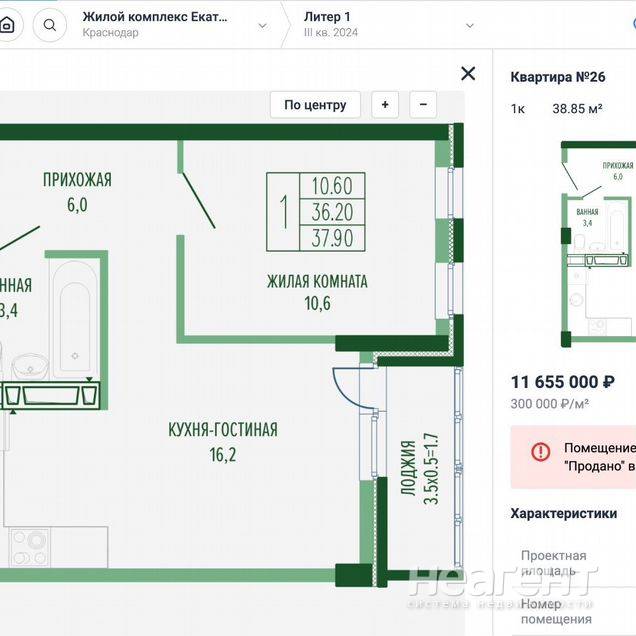Click the red warning exclamation icon
The height and width of the screenshot is (636, 636).
click(540, 451)
